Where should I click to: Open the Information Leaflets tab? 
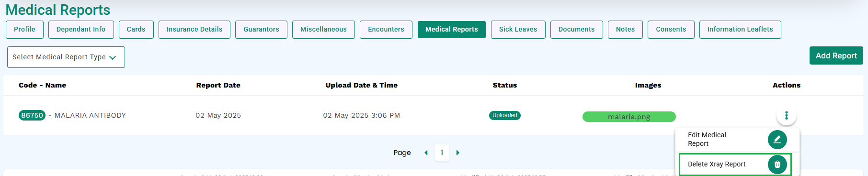[740, 29]
